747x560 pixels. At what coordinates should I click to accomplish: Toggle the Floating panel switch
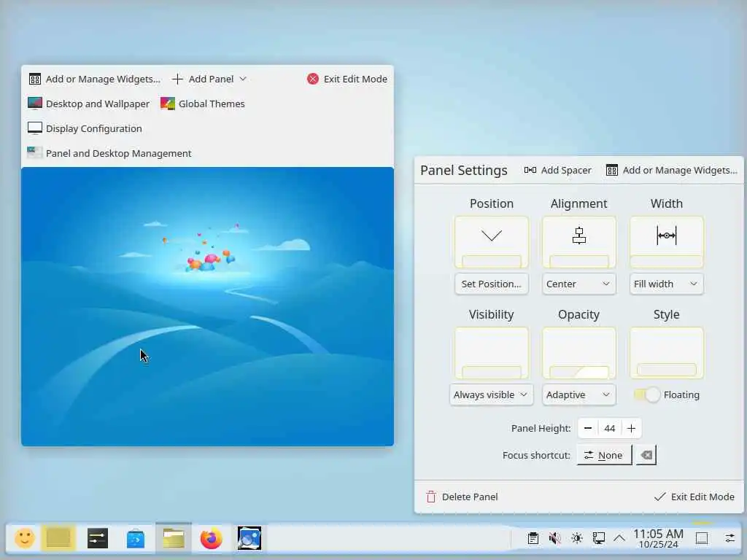coord(646,394)
